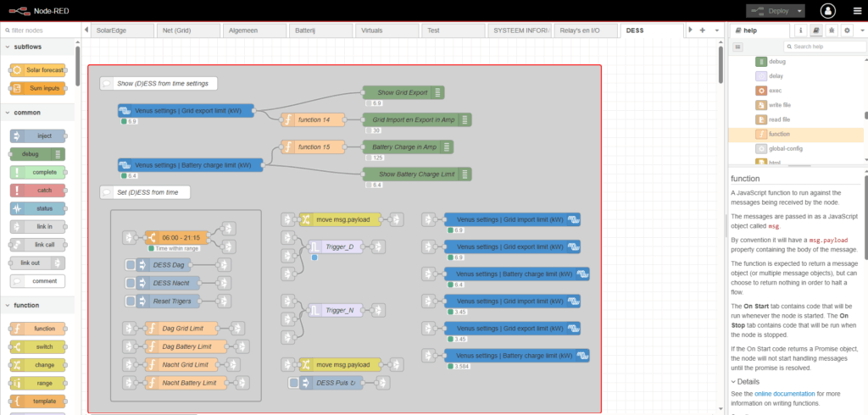Open the user account icon
Screen dimensions: 868x415
(x=827, y=11)
